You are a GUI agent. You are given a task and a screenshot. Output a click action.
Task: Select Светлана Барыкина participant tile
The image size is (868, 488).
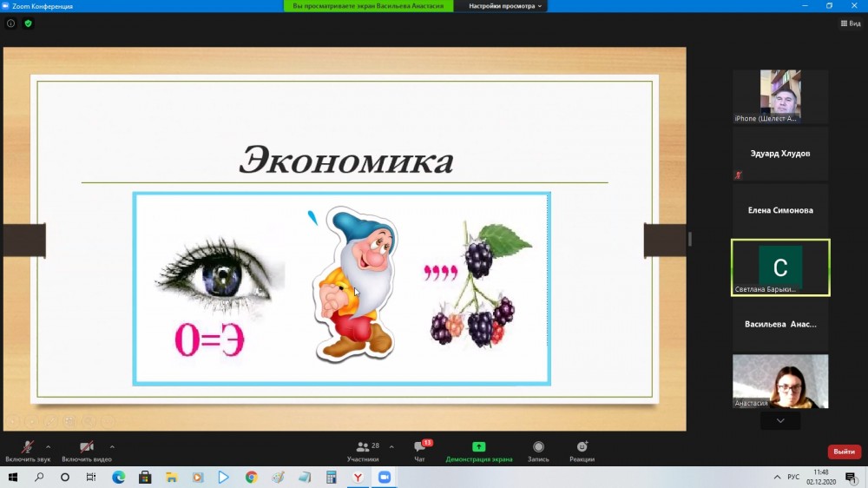pyautogui.click(x=780, y=267)
